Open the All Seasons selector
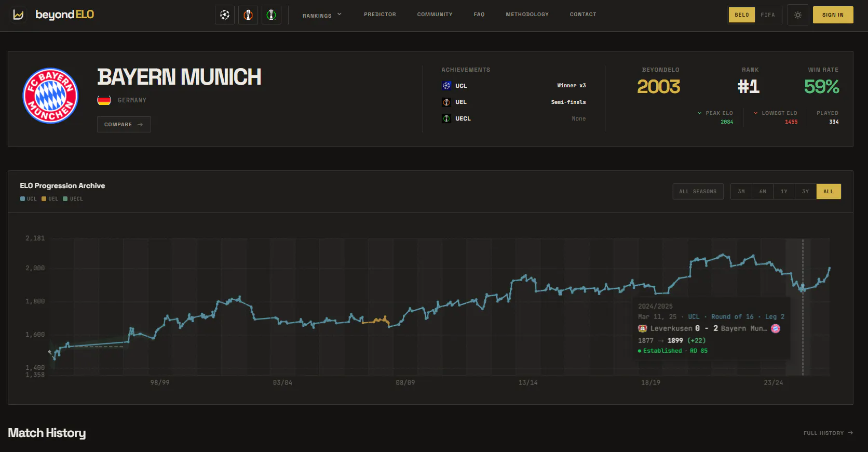 (698, 192)
